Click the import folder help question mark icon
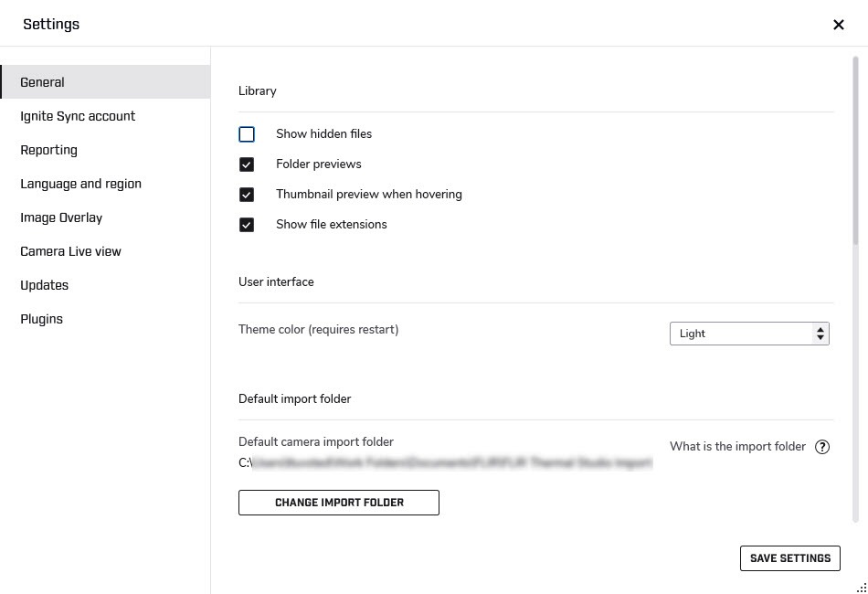 coord(822,447)
